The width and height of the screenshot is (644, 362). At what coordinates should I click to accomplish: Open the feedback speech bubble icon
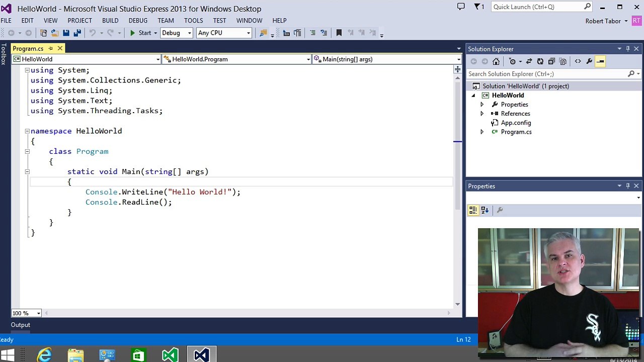point(461,7)
